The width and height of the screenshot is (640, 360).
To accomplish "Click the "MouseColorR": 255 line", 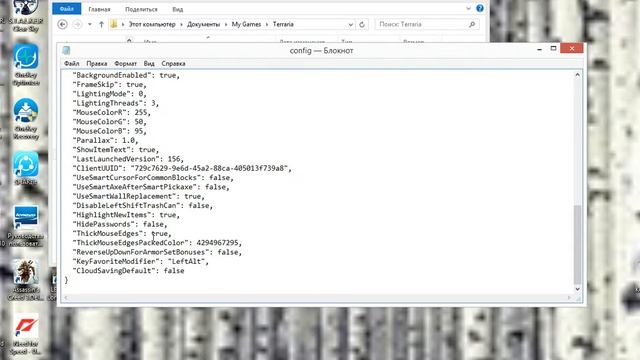I will 111,113.
